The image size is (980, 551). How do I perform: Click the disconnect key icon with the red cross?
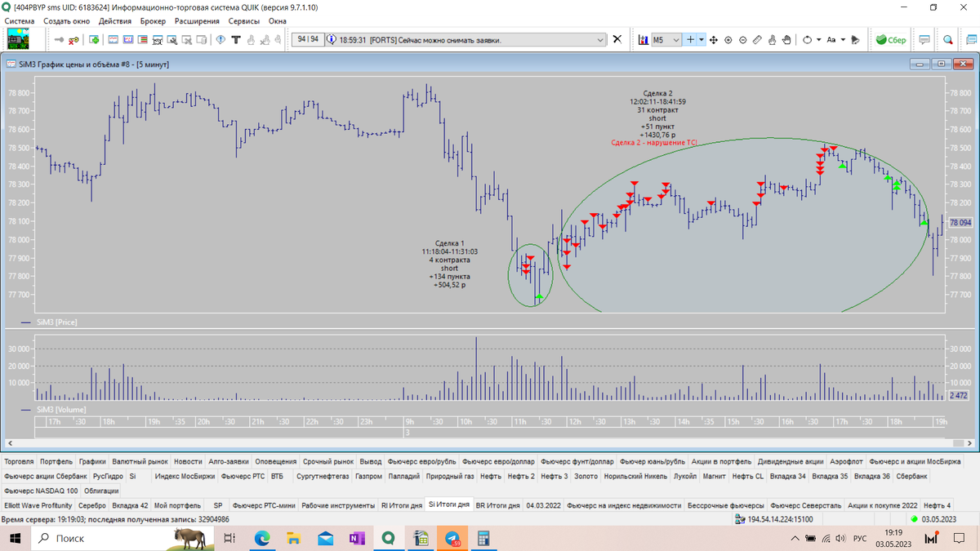(74, 39)
